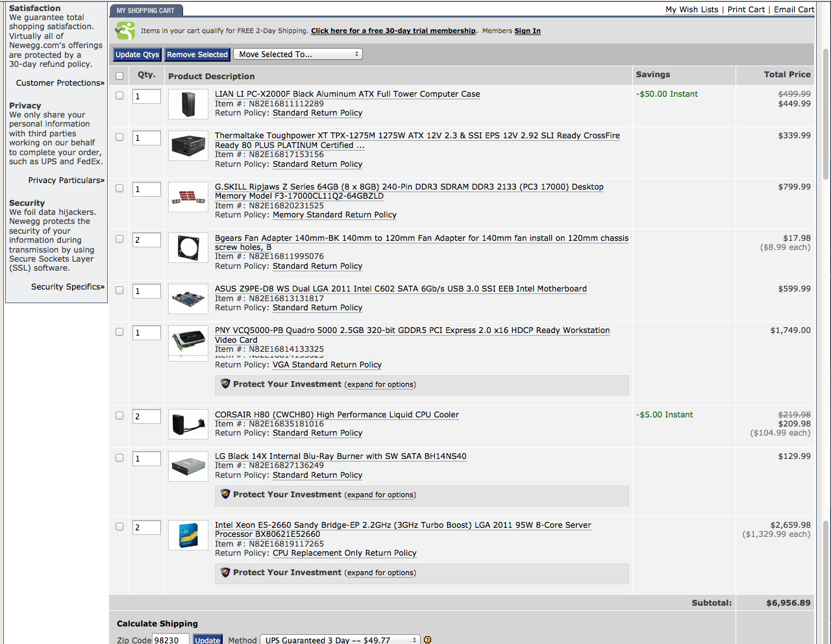Click the Update zip code button
Image resolution: width=831 pixels, height=644 pixels.
pyautogui.click(x=208, y=640)
